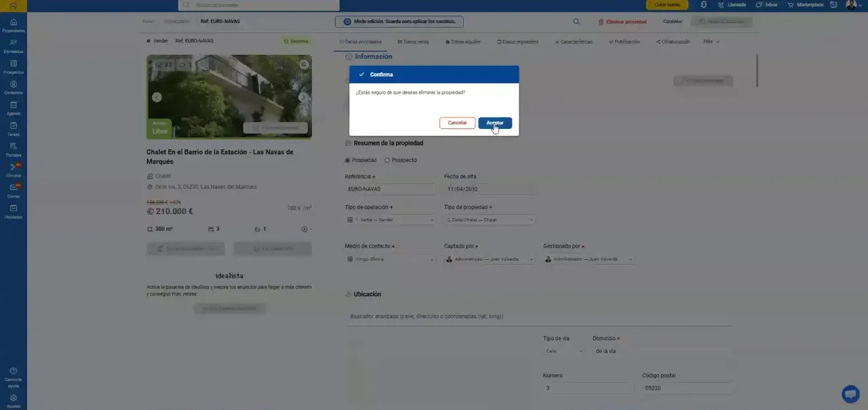The height and width of the screenshot is (410, 868).
Task: Open Círculos in the left sidebar
Action: coord(14,170)
